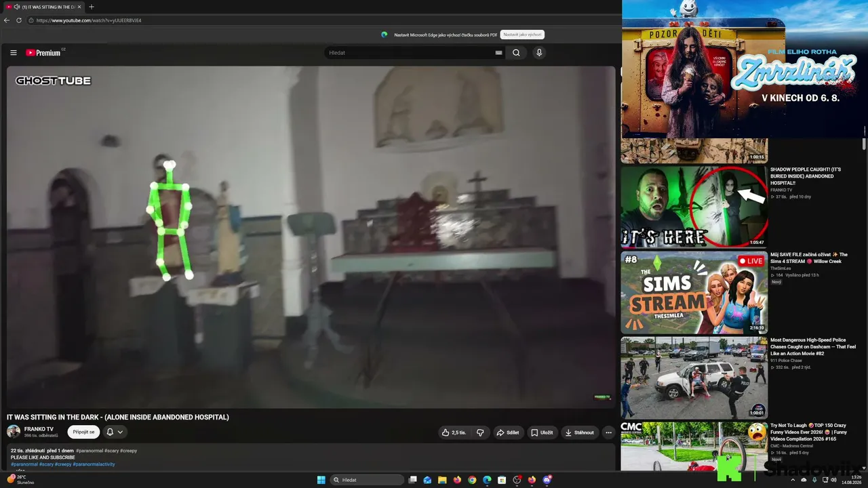The height and width of the screenshot is (488, 868).
Task: Open Most Dangerous High-Speed Police Chases title
Action: pyautogui.click(x=813, y=346)
